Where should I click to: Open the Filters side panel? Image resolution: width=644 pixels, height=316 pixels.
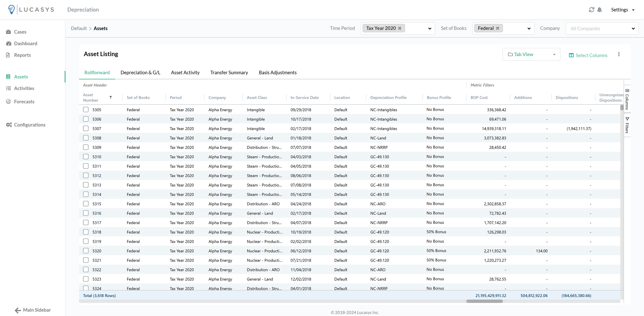tap(627, 125)
